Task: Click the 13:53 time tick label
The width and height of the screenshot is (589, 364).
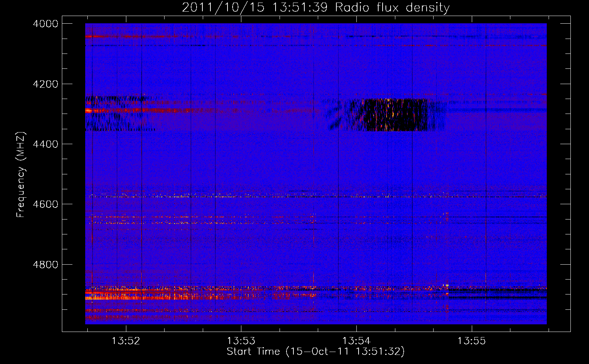Action: click(241, 341)
